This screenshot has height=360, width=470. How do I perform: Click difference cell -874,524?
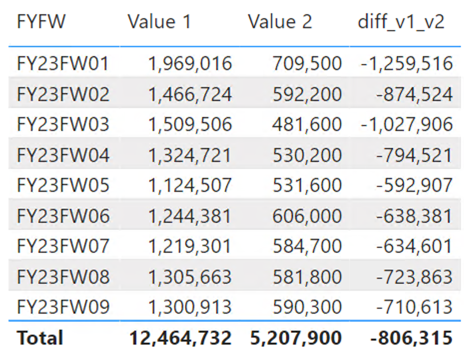(414, 94)
